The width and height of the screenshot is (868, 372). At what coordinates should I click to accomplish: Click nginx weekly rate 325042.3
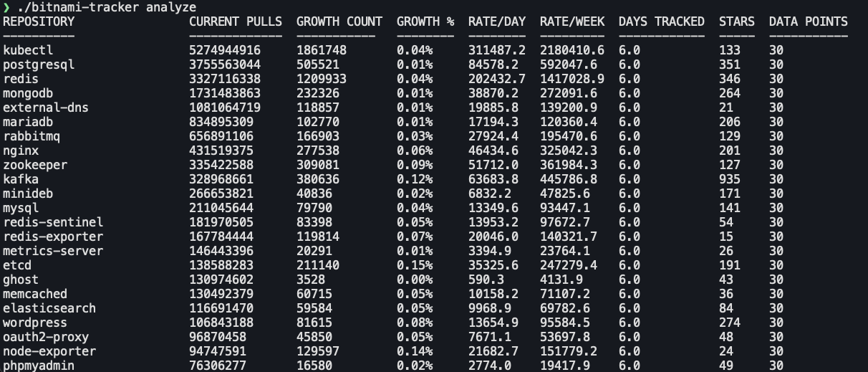point(569,151)
